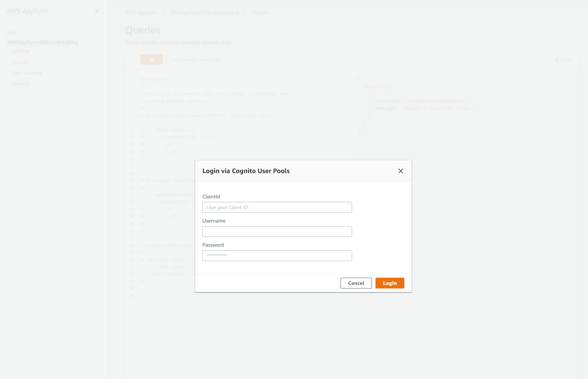Select the Unable to parse JWT message
Image resolution: width=588 pixels, height=379 pixels.
pos(439,108)
